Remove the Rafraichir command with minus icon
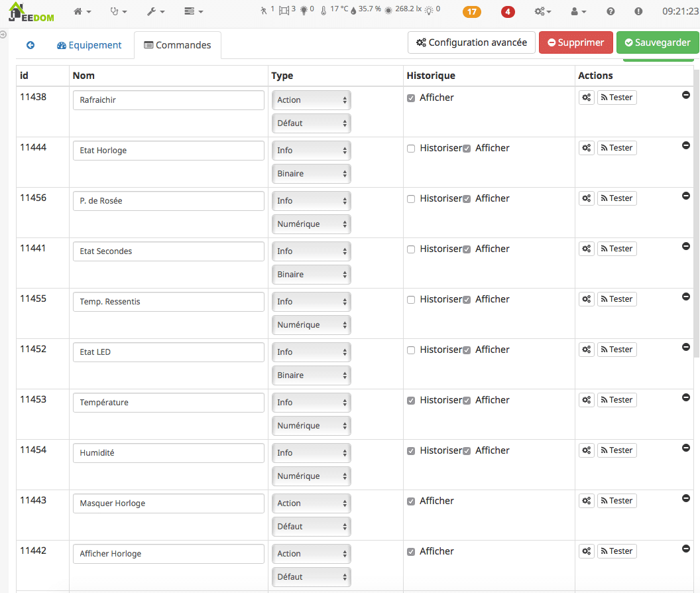 click(x=686, y=95)
